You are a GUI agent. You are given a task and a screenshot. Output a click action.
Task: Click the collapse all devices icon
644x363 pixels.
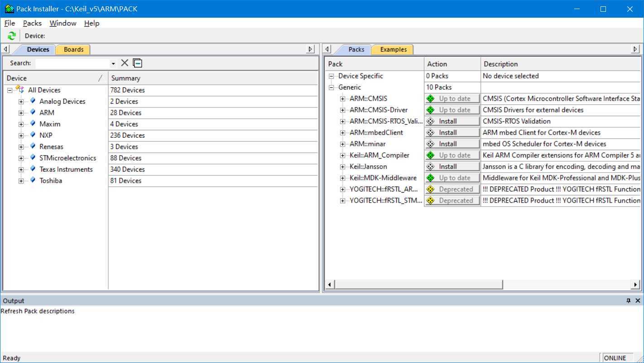coord(138,63)
